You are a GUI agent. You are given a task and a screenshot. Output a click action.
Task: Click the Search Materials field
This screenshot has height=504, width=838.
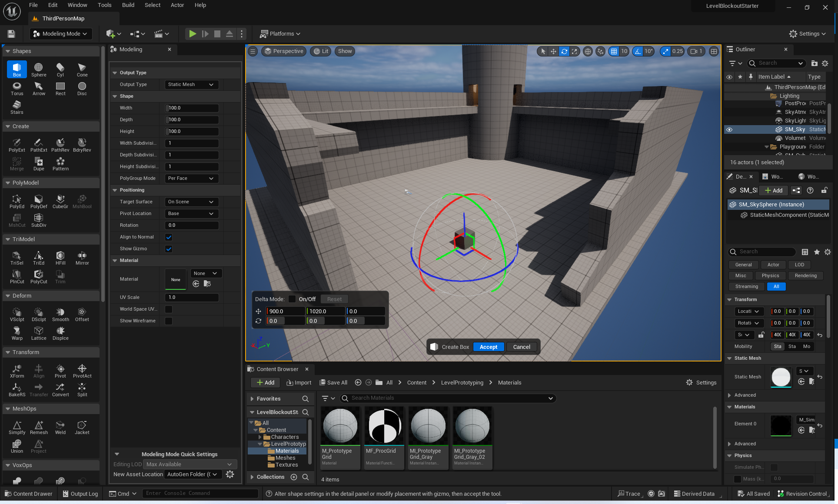point(448,398)
